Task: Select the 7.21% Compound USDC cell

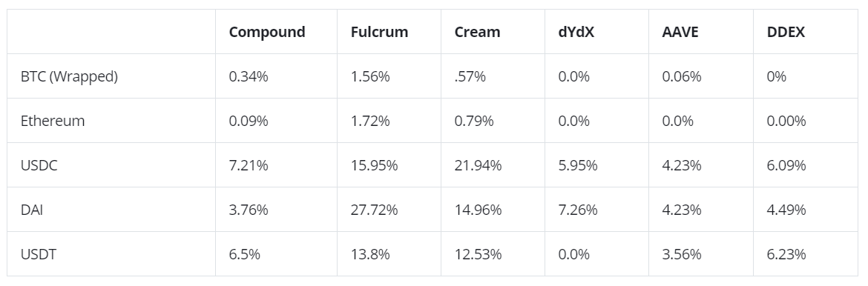Action: click(248, 165)
